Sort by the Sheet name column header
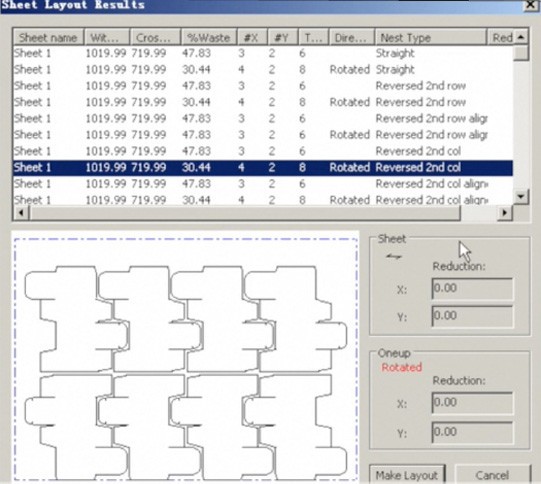The height and width of the screenshot is (484, 541). point(48,37)
